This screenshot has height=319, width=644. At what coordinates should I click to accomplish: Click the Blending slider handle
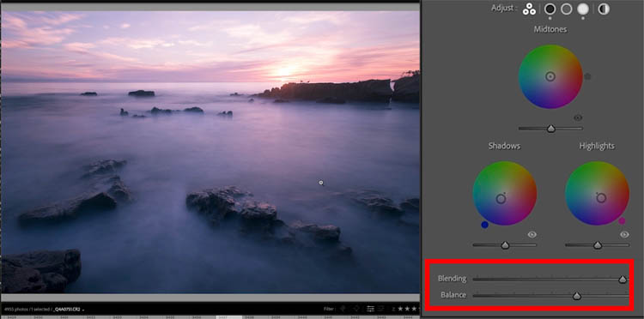point(623,280)
